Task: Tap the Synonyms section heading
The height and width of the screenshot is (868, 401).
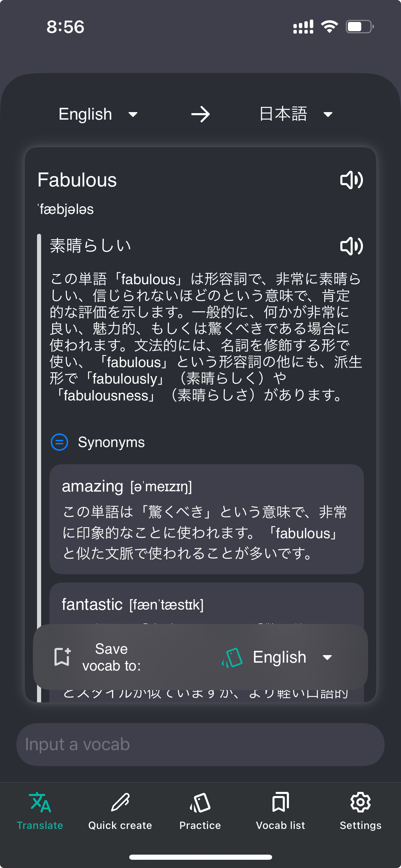Action: (111, 442)
